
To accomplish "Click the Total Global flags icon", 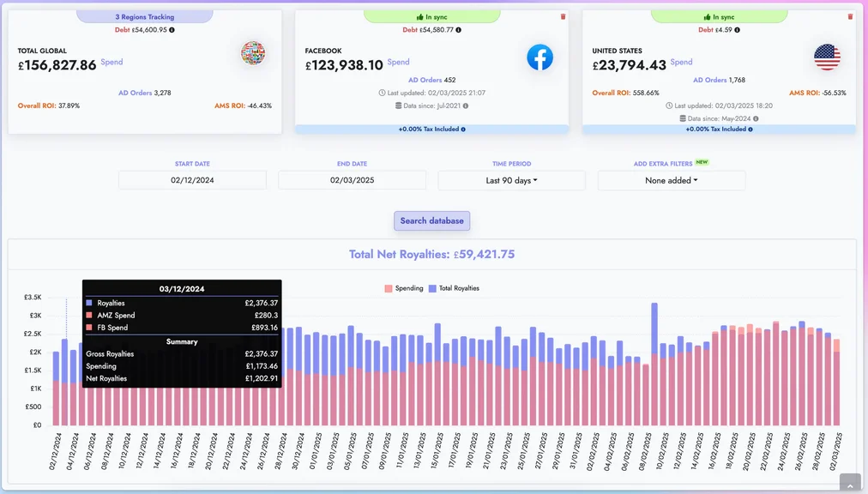I will pos(253,53).
